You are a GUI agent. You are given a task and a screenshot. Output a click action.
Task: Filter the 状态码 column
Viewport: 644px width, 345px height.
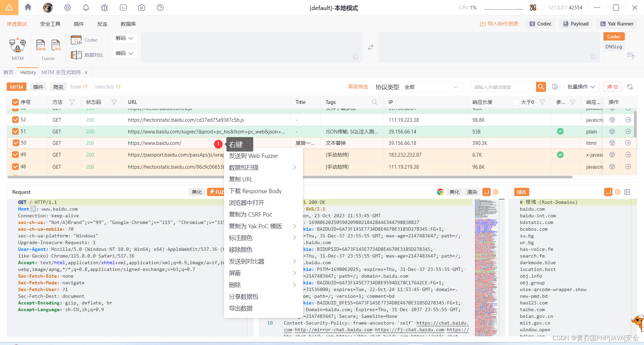click(x=114, y=102)
